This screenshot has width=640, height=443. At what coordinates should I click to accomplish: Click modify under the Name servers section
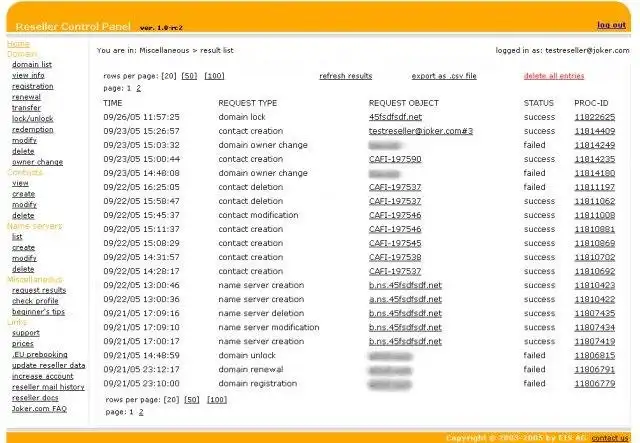[24, 258]
